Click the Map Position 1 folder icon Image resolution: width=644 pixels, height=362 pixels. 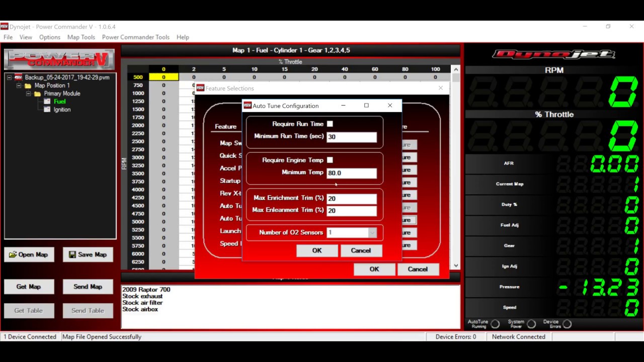28,85
